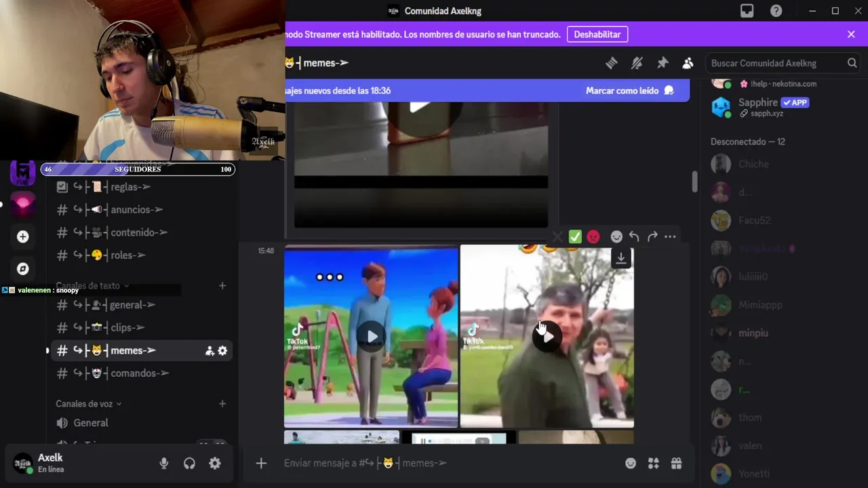Image resolution: width=868 pixels, height=488 pixels.
Task: Toggle channel notification mute bell
Action: point(637,63)
